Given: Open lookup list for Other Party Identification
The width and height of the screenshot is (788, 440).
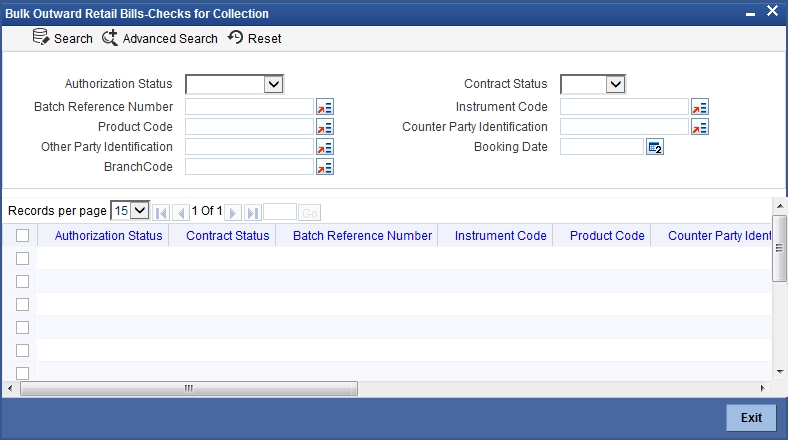Looking at the screenshot, I should tap(325, 147).
